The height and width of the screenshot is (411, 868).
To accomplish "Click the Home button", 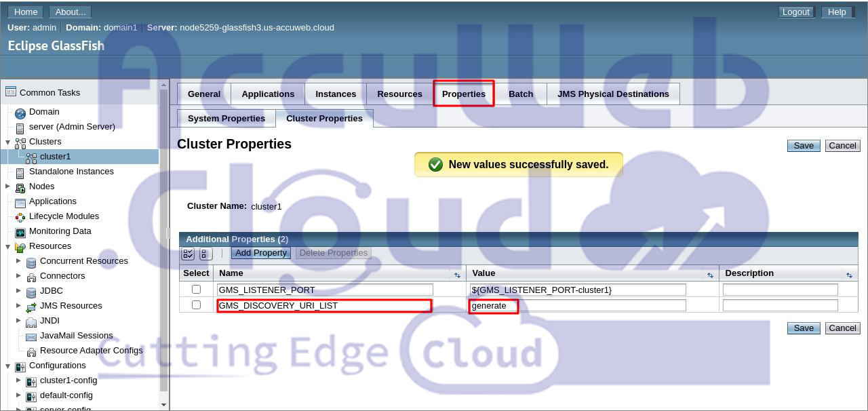I will point(26,12).
